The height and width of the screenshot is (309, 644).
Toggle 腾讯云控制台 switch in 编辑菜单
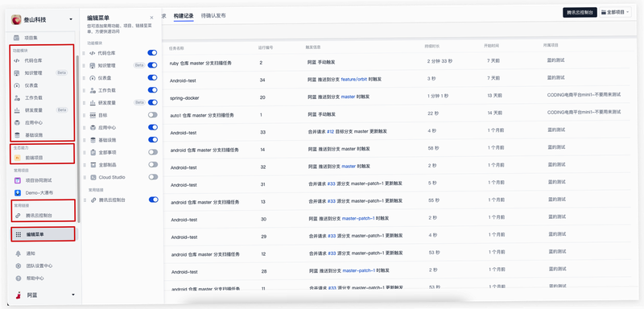(153, 200)
